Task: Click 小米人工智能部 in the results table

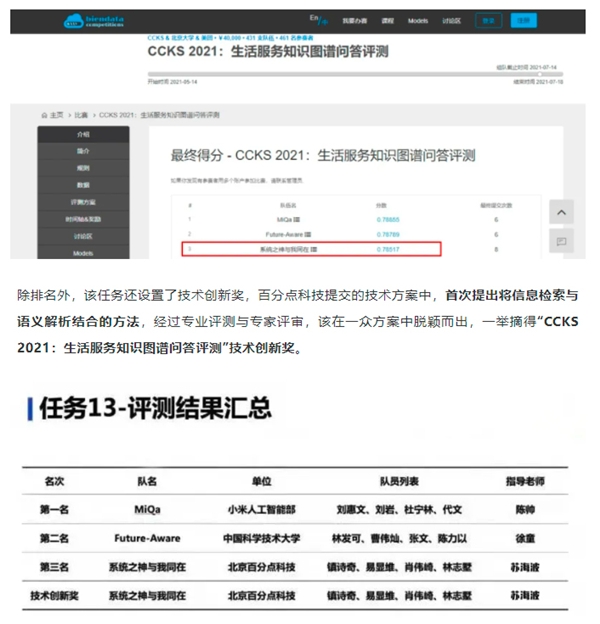Action: [x=261, y=510]
